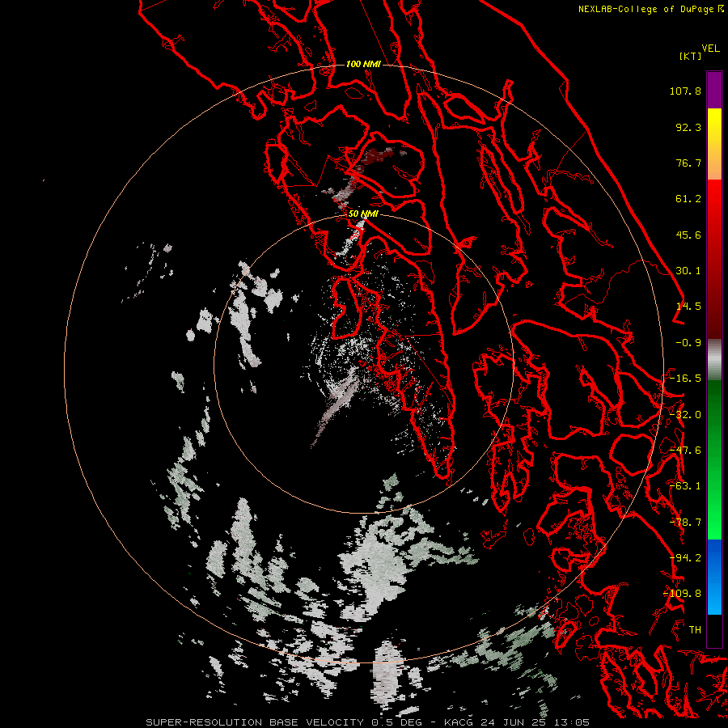Image resolution: width=728 pixels, height=728 pixels.
Task: Click the -109.8 velocity scale value
Action: [683, 594]
